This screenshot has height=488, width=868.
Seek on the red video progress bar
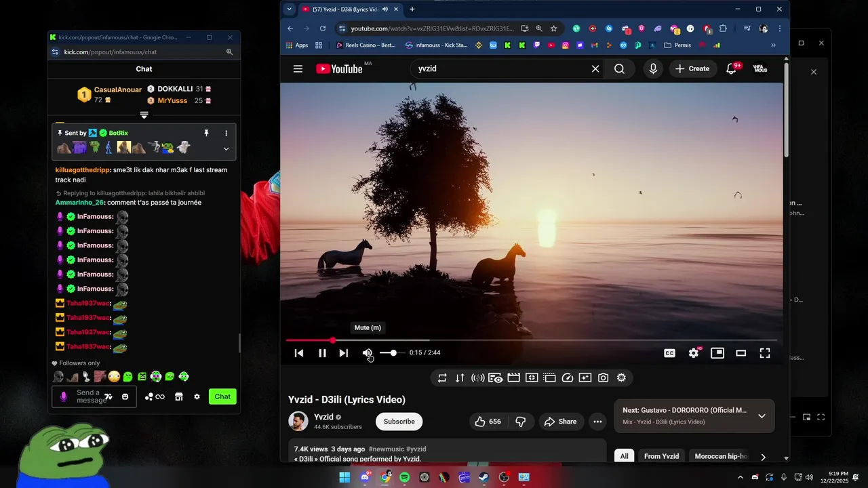point(531,340)
